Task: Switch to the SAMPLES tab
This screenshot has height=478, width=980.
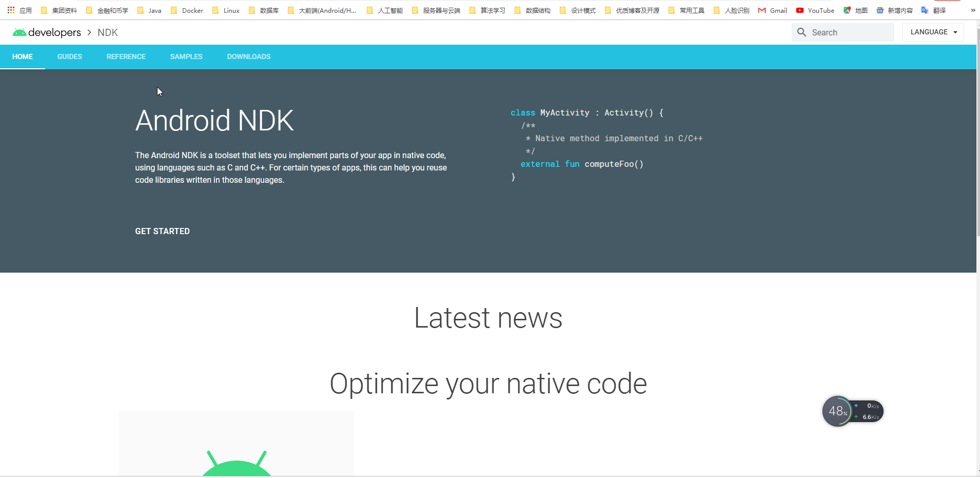Action: pyautogui.click(x=186, y=56)
